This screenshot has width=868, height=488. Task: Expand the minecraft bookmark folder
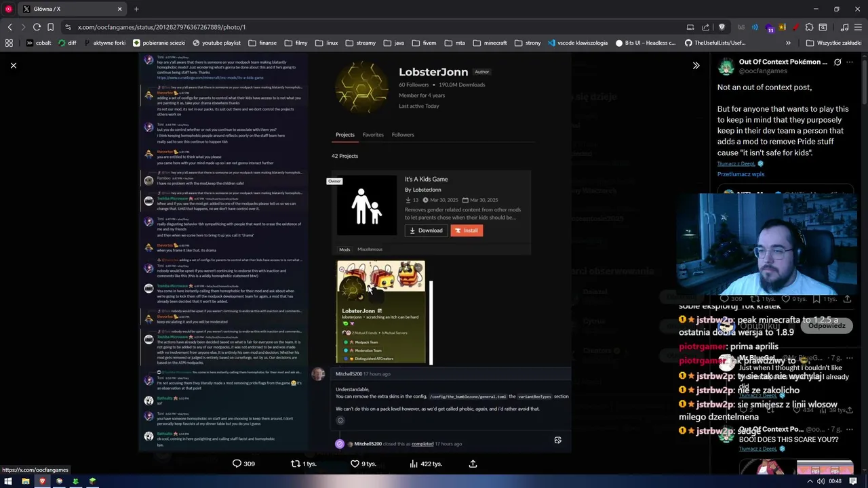click(490, 43)
